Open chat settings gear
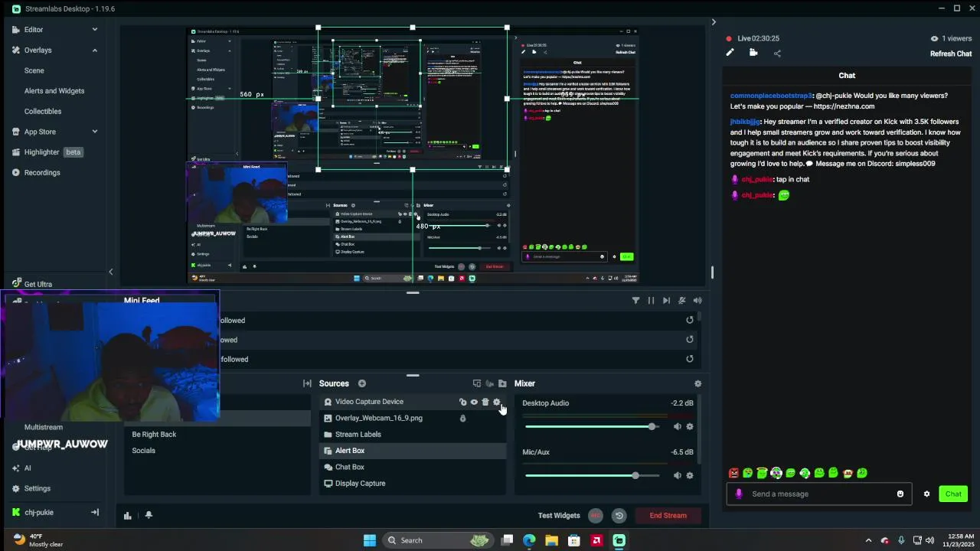This screenshot has height=551, width=980. [x=926, y=494]
